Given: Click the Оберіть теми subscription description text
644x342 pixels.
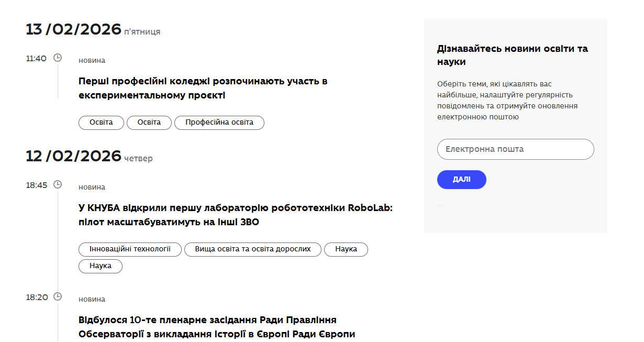Looking at the screenshot, I should click(507, 100).
